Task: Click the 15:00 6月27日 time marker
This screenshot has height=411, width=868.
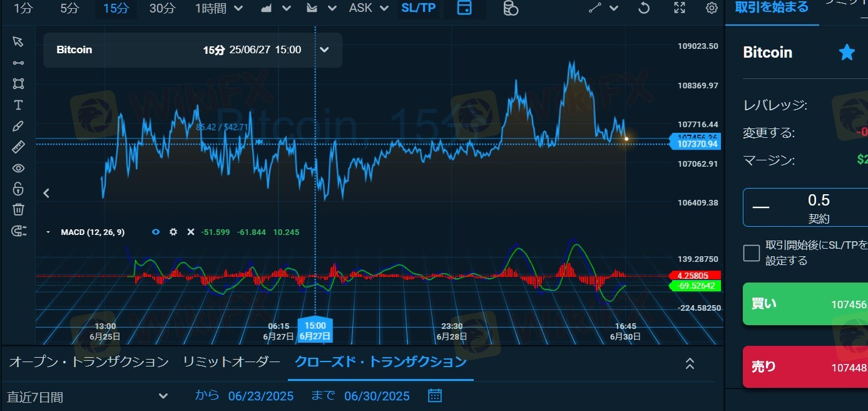Action: [x=315, y=330]
